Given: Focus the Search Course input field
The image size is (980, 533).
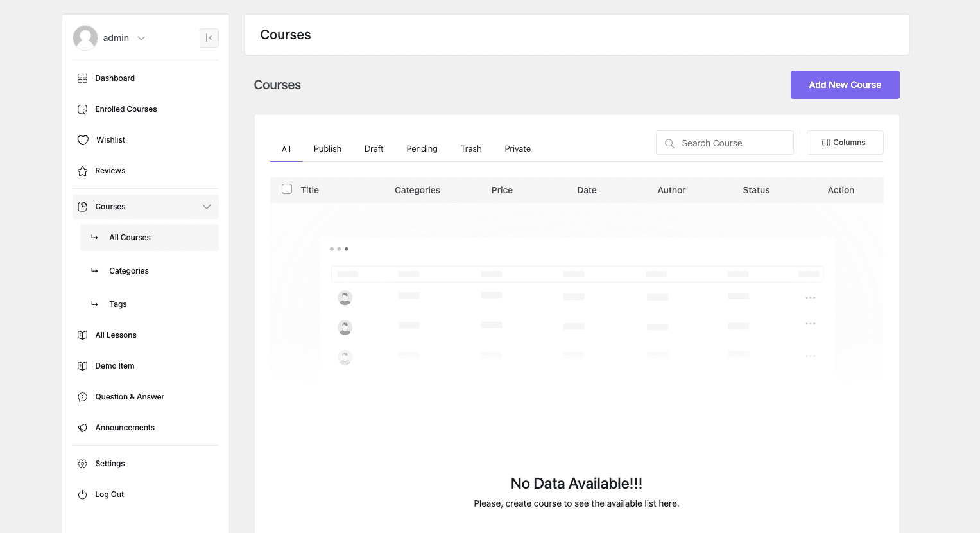Looking at the screenshot, I should pyautogui.click(x=732, y=143).
